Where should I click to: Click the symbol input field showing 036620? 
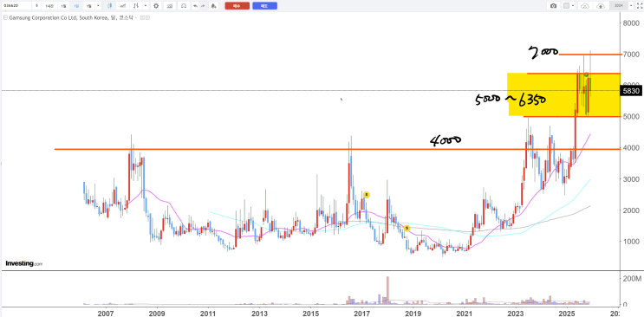(16, 6)
